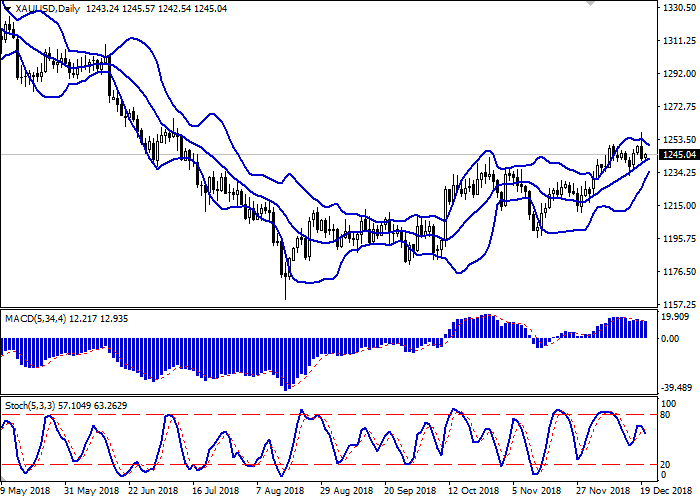Viewport: 700px width, 500px height.
Task: Click the 1272.75 level on price scale
Action: 680,107
